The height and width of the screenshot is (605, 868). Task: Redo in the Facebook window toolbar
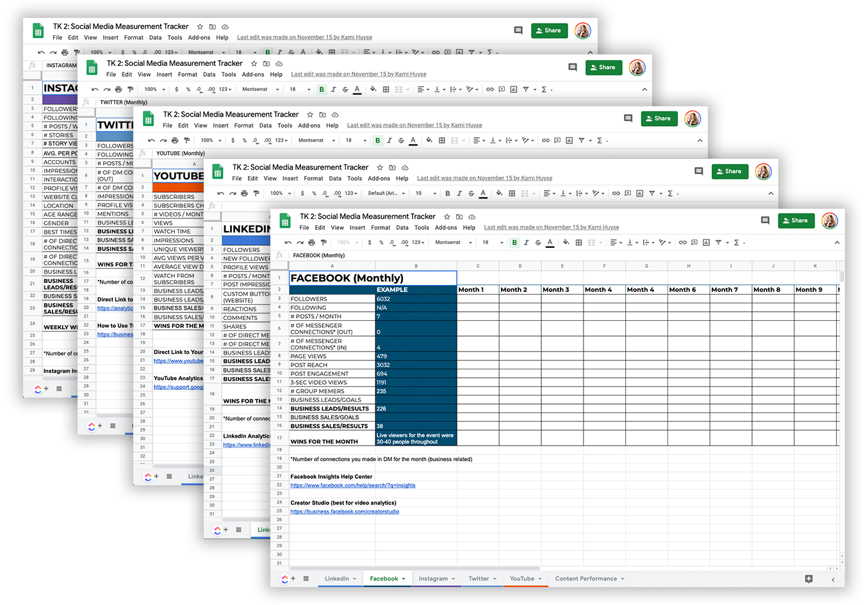click(x=300, y=243)
